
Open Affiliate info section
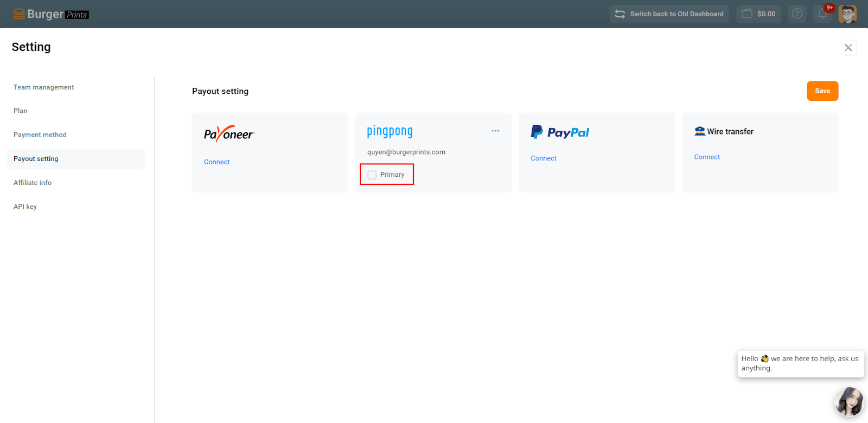point(33,183)
